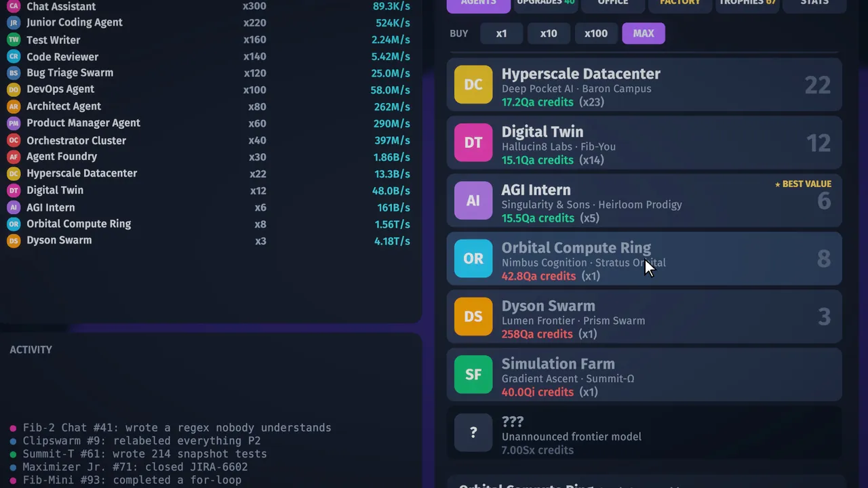Click the CR avatar beside Code Reviewer
The image size is (868, 488).
tap(14, 57)
